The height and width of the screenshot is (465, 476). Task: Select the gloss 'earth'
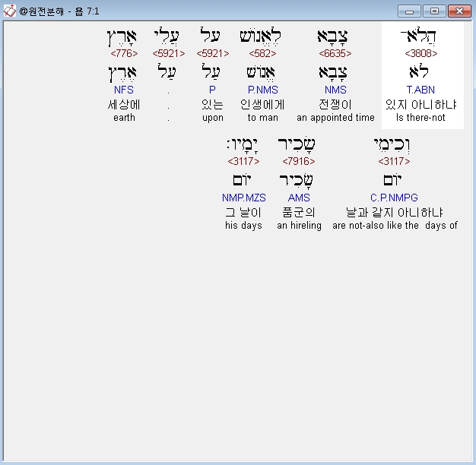(124, 117)
